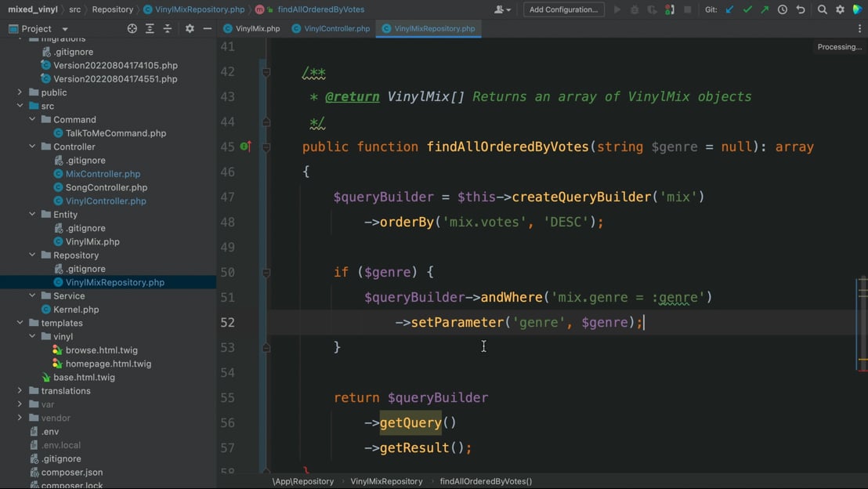868x489 pixels.
Task: Open Version20220804174105.php migration
Action: 115,65
